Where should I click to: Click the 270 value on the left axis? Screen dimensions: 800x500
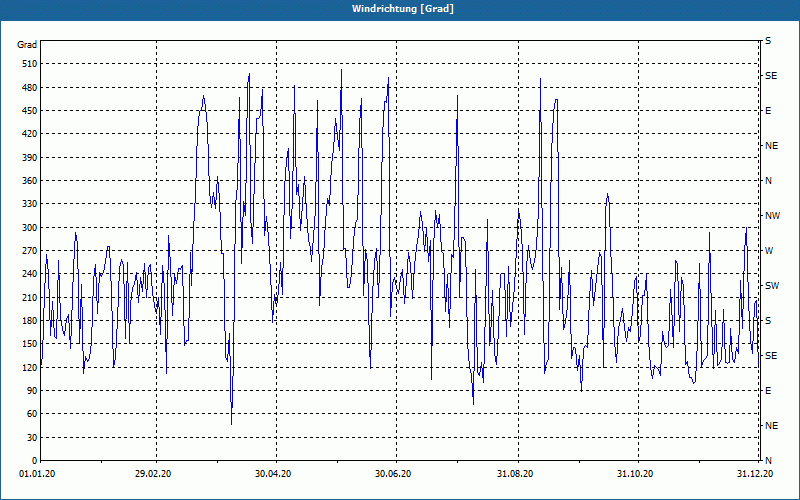pyautogui.click(x=31, y=251)
